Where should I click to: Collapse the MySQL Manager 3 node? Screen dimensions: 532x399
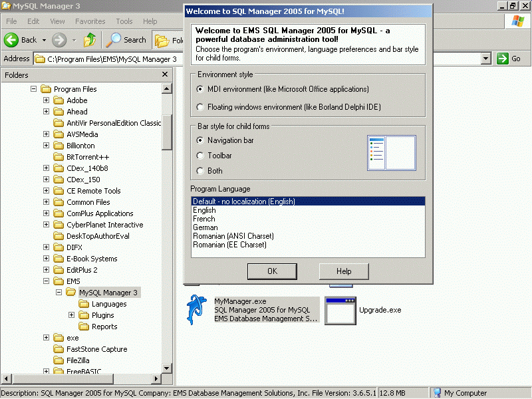pyautogui.click(x=59, y=292)
